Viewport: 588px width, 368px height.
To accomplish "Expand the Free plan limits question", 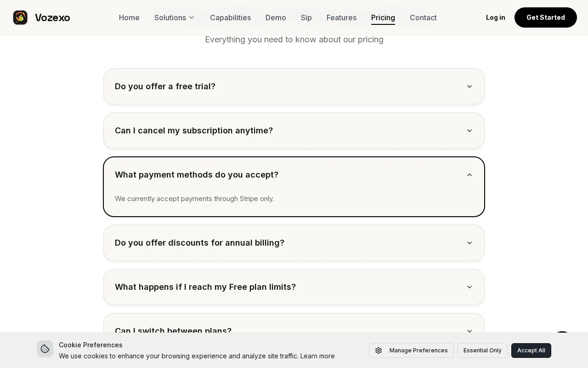I will [x=294, y=287].
